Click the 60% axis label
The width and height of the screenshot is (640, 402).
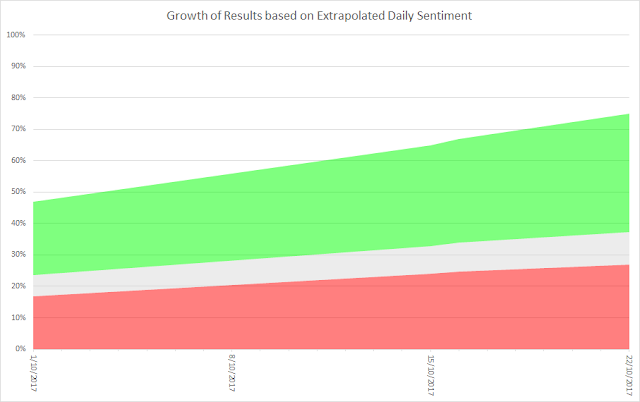[18, 160]
